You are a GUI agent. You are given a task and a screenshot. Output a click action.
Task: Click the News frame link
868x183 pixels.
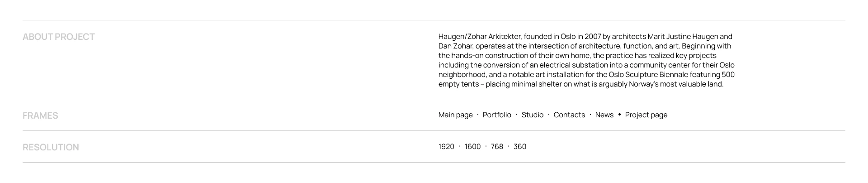(604, 115)
